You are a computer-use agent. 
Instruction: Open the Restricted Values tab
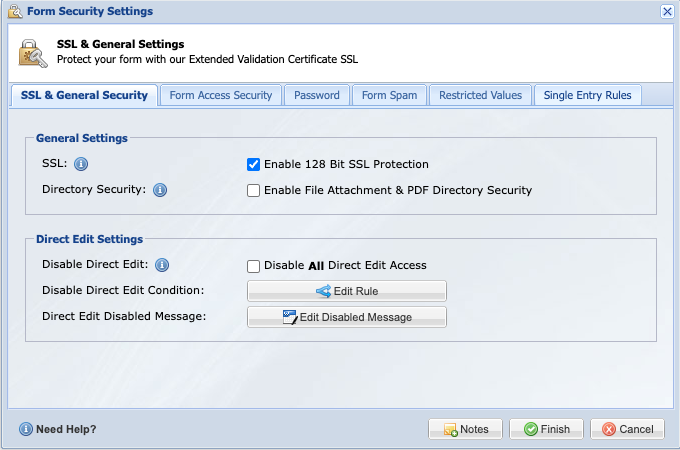coord(480,95)
